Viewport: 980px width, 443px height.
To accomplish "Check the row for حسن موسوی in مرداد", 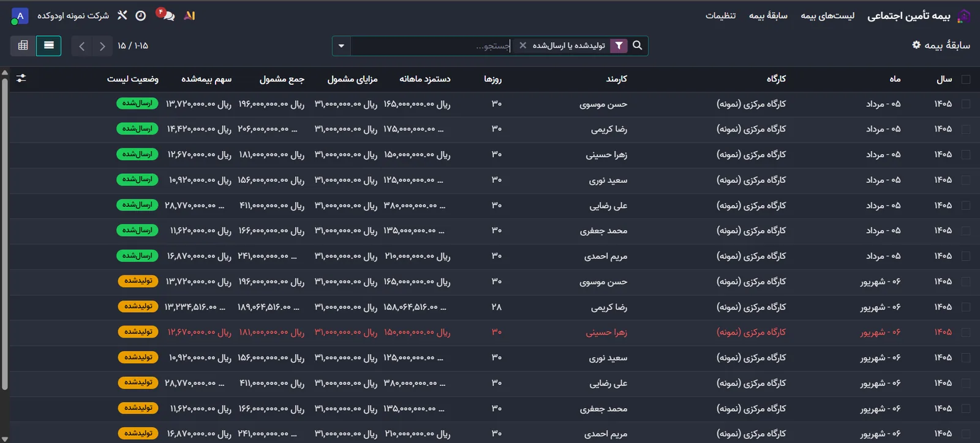I will [966, 104].
